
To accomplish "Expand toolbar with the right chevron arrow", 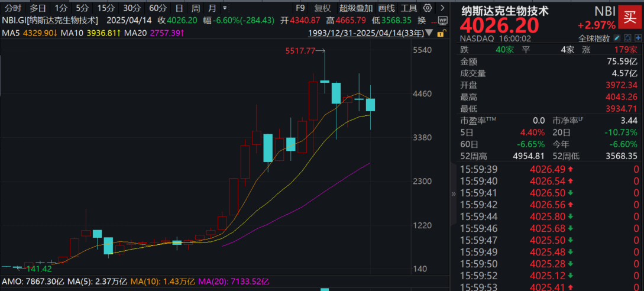I will point(442,8).
